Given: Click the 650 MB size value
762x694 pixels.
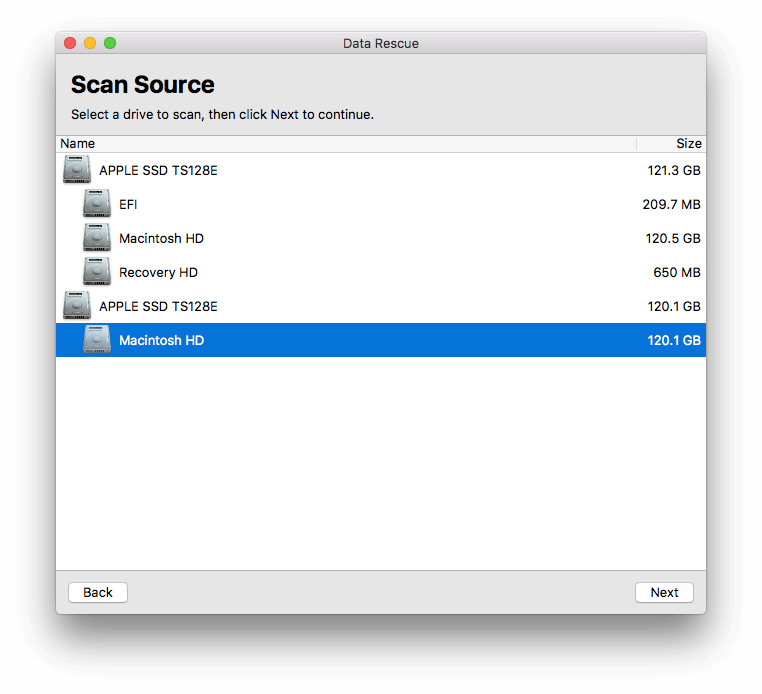Looking at the screenshot, I should coord(677,273).
